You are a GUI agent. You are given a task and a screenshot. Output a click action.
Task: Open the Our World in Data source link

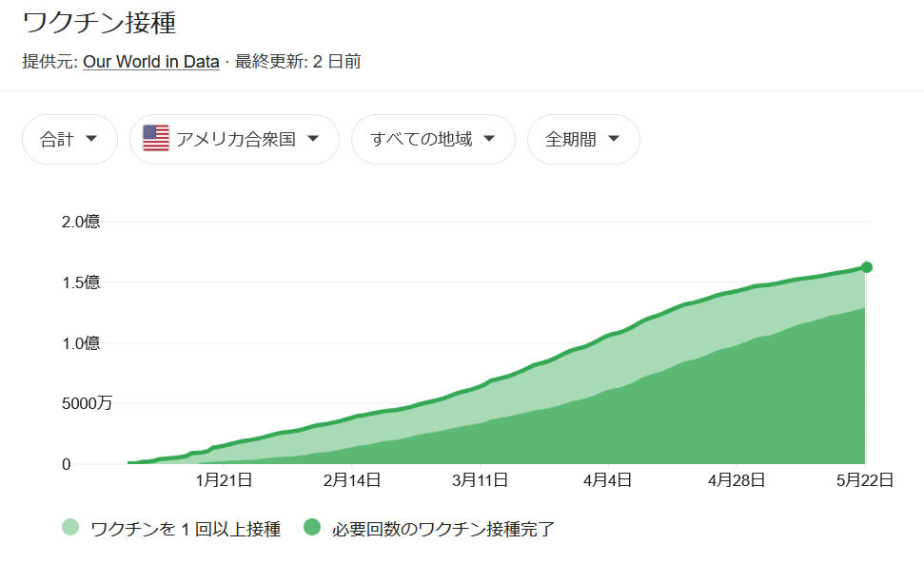pos(151,61)
